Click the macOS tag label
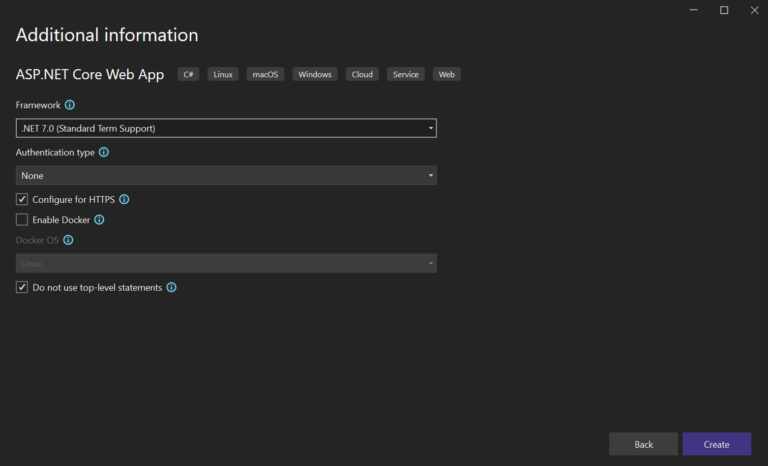 (265, 75)
